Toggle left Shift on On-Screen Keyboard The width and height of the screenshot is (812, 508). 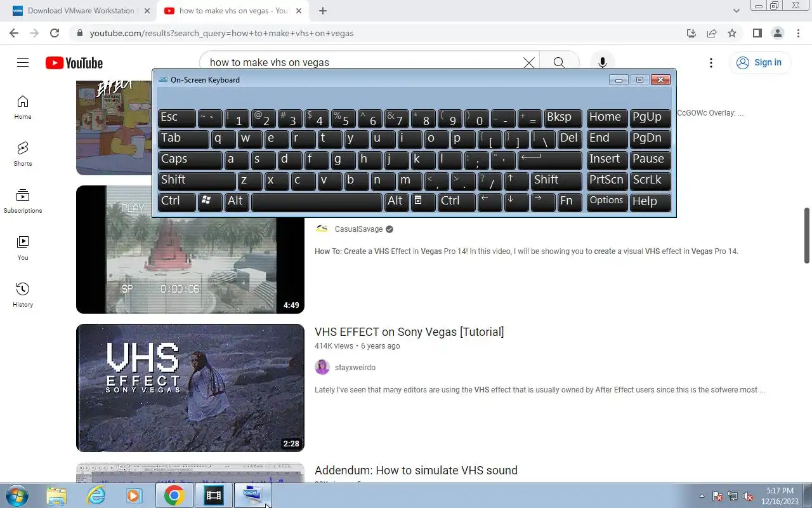[x=197, y=181]
